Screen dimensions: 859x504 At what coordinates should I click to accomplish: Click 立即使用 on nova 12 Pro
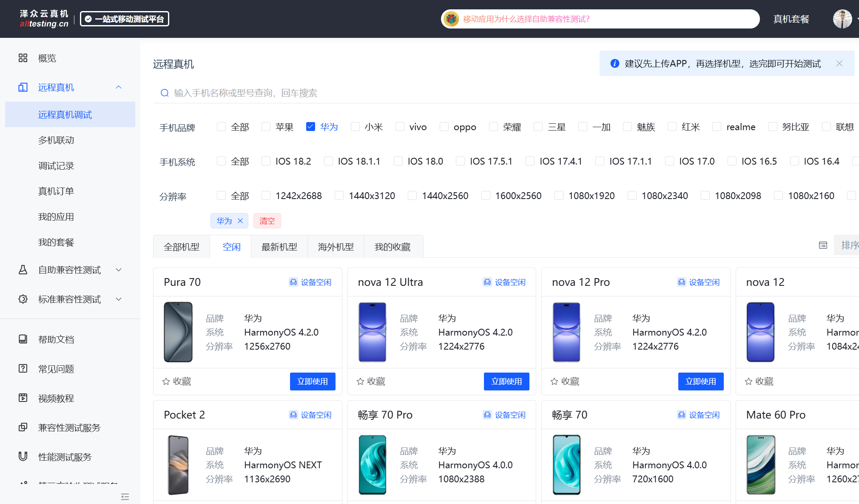701,382
